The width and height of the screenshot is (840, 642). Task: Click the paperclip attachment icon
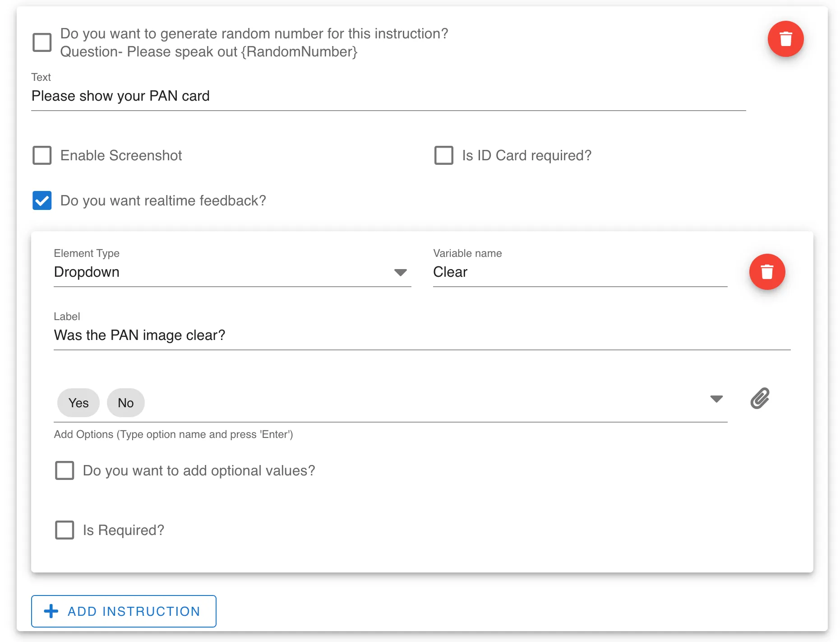(x=760, y=398)
